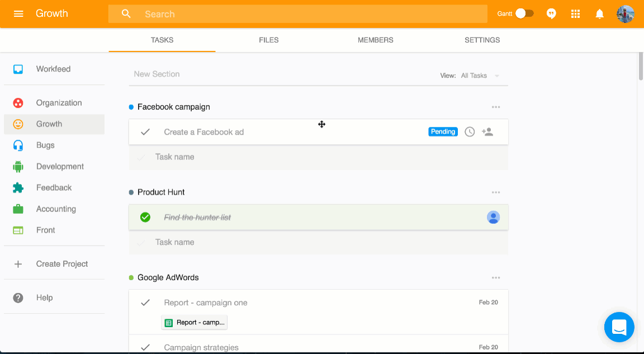Click Facebook campaign blue color dot

tap(131, 107)
